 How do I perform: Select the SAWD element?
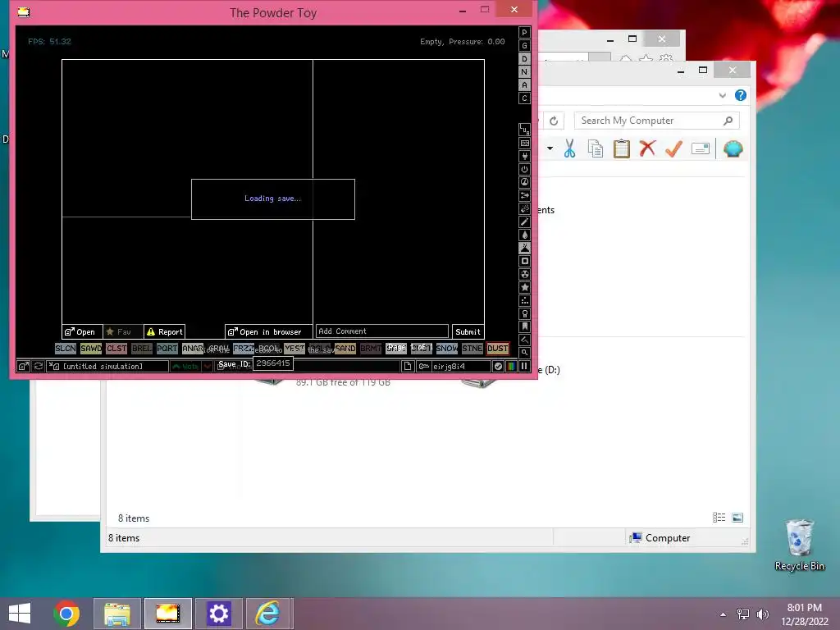pyautogui.click(x=91, y=348)
